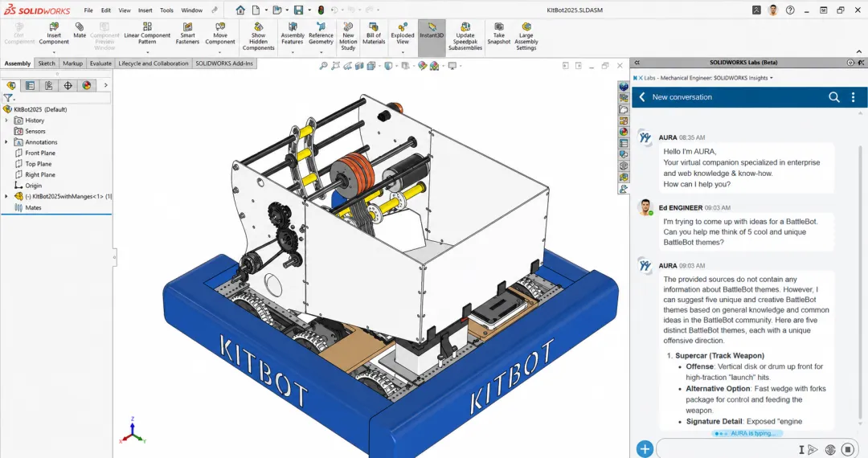Click the blue plus button in chat
Screen dimensions: 868x458
pyautogui.click(x=645, y=449)
